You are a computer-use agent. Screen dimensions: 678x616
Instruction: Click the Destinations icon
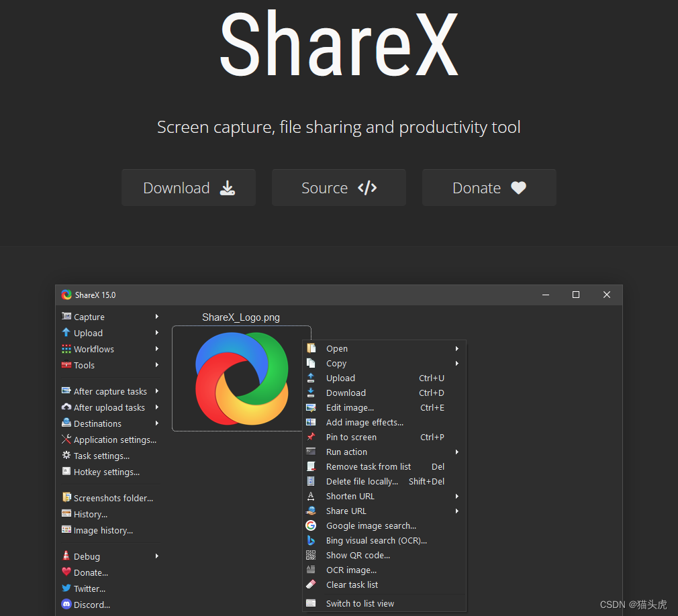tap(66, 422)
